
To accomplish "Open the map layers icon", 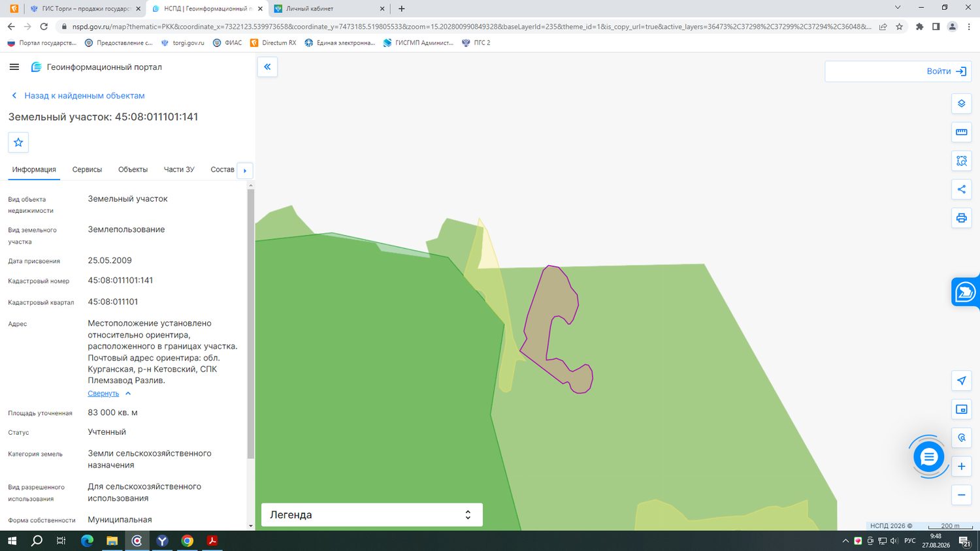I will click(961, 104).
